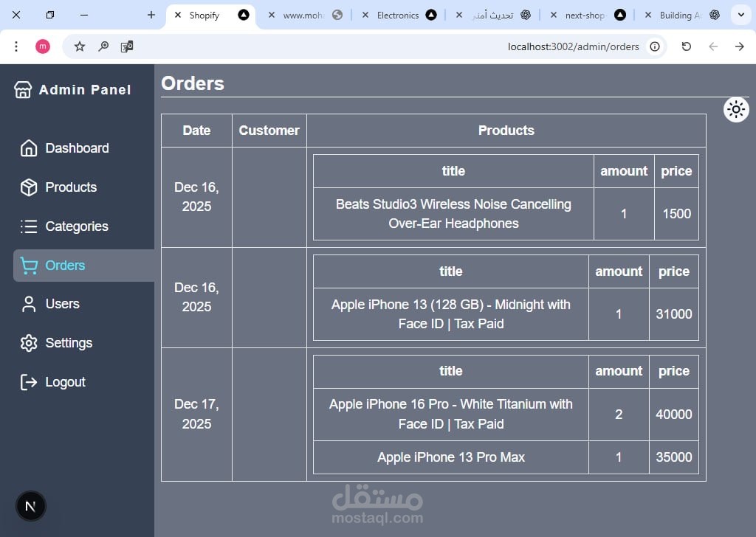Click the Admin Panel store icon

pos(23,89)
